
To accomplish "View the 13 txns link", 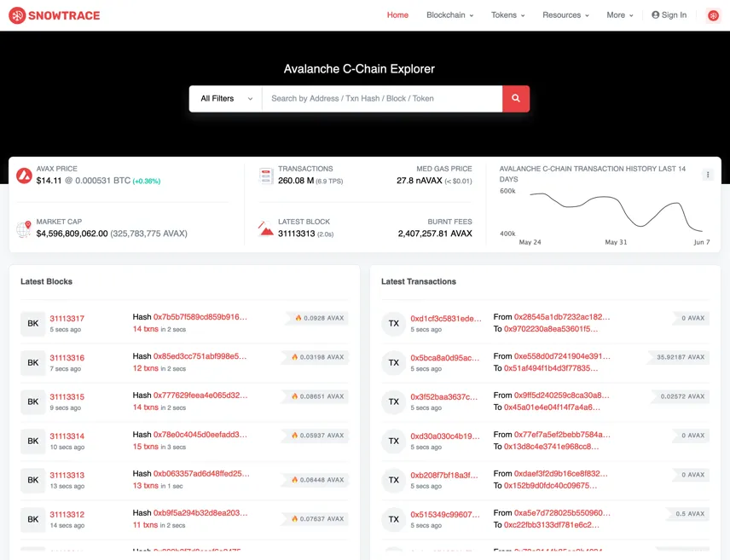I will [145, 486].
